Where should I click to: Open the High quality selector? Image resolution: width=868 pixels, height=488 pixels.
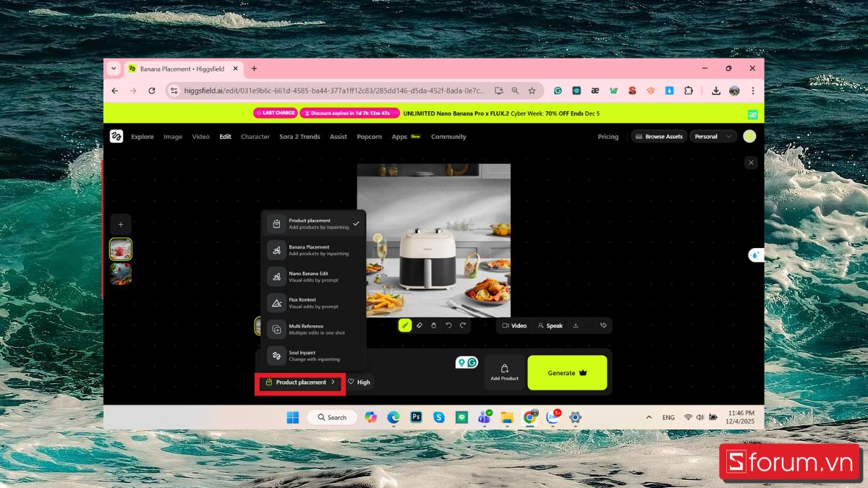(x=359, y=382)
